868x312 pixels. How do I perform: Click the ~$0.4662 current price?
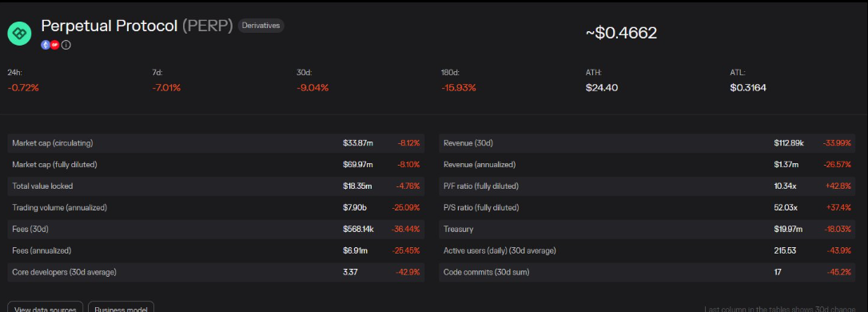pos(621,34)
